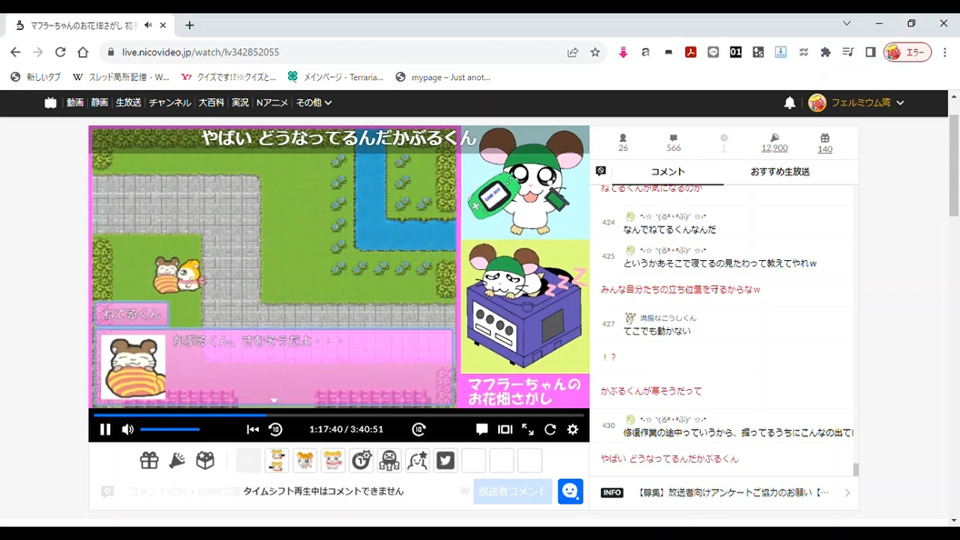This screenshot has height=540, width=960.
Task: Rewind 10 seconds in the player
Action: pos(276,429)
